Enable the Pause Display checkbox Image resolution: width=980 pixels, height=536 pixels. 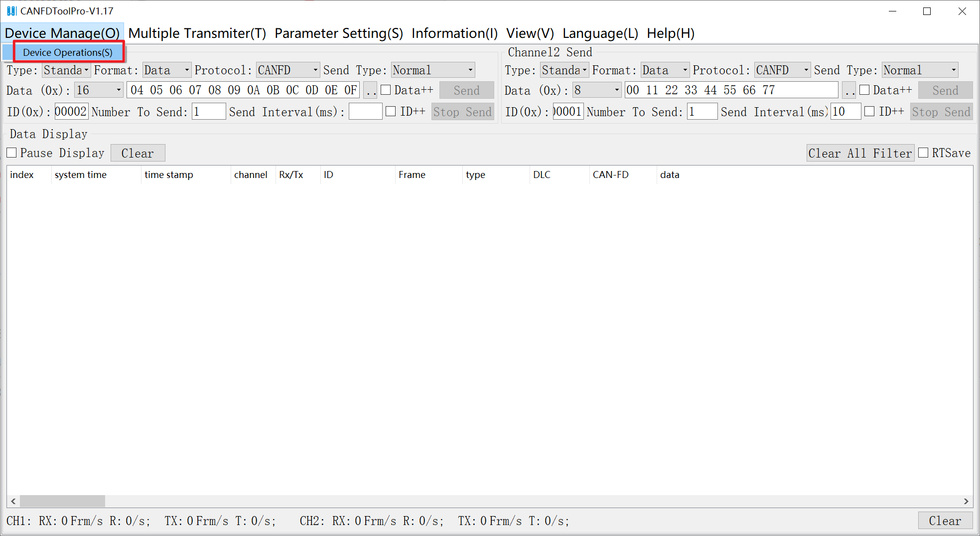click(12, 153)
